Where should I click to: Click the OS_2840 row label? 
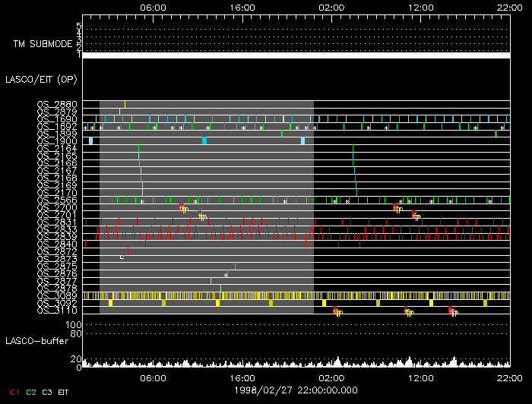pyautogui.click(x=56, y=245)
